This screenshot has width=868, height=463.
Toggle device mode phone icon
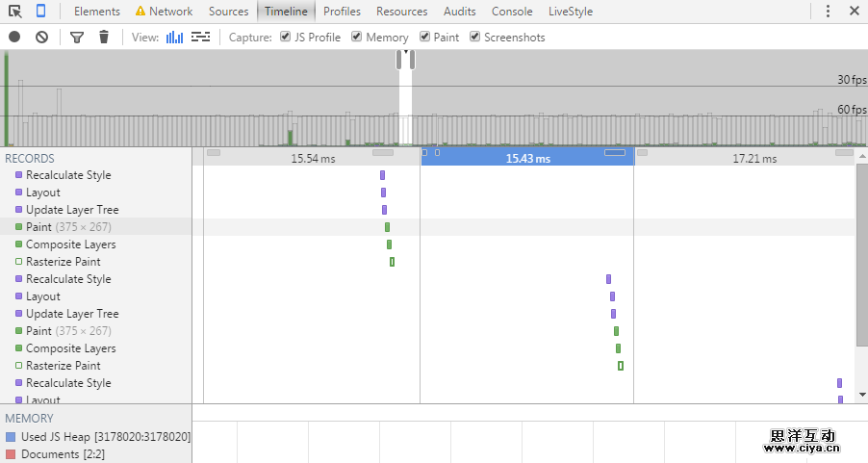[x=41, y=12]
